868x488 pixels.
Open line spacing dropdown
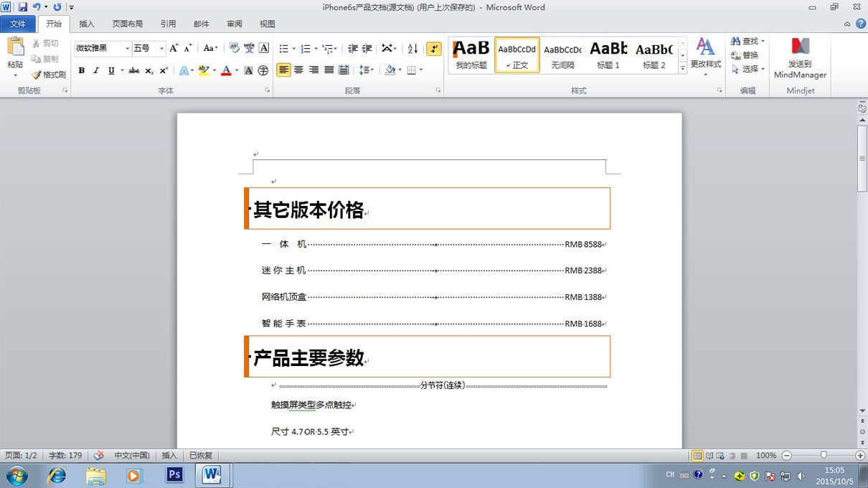click(x=367, y=70)
